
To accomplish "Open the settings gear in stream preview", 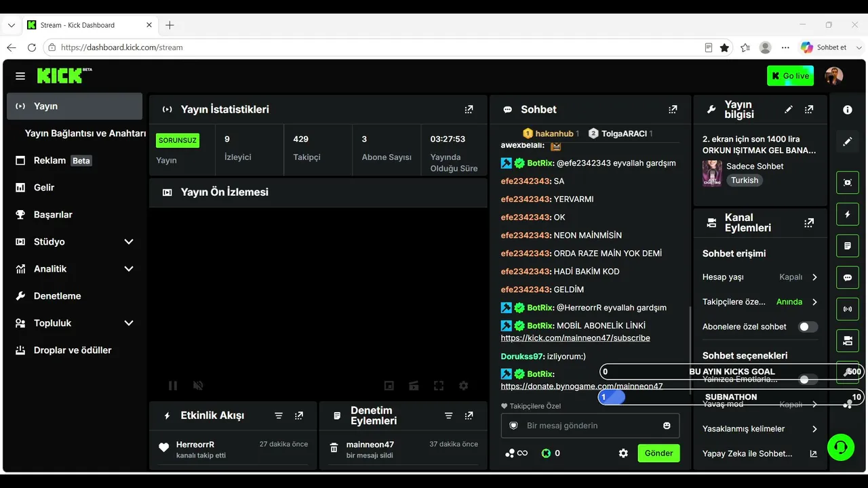I will click(x=464, y=386).
